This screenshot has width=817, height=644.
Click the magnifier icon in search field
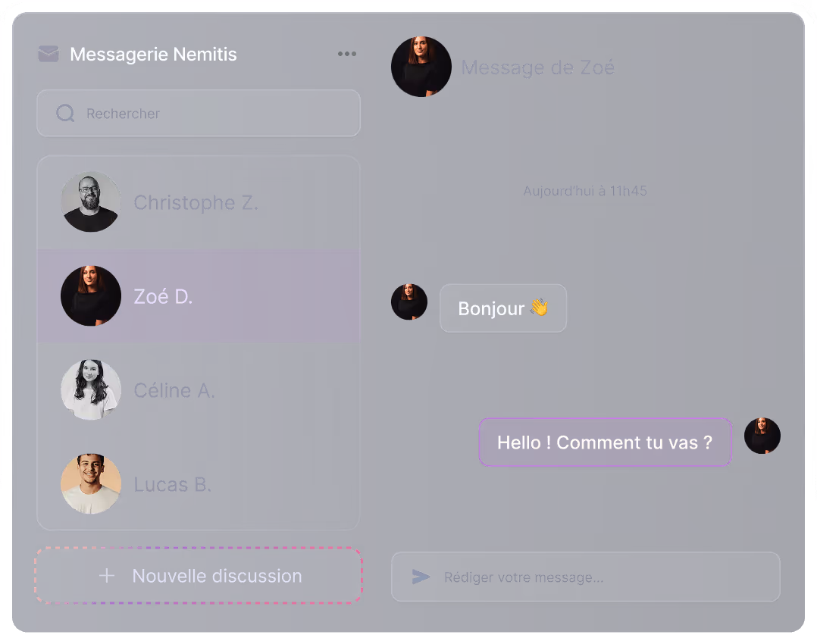65,113
